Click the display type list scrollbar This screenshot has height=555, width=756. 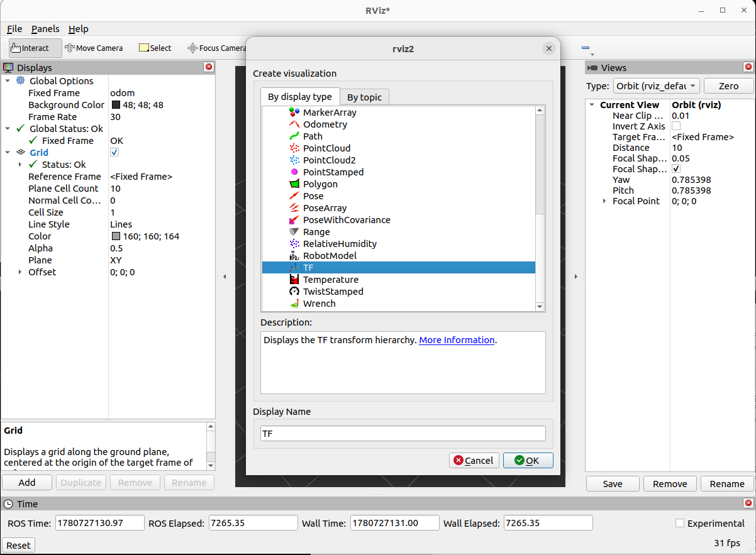(540, 209)
